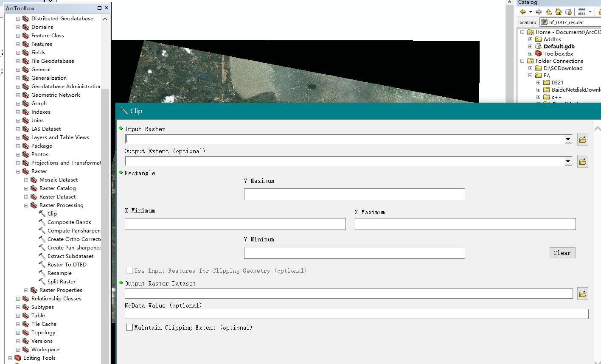Screen dimensions: 601x364
Task: Go to Default Geodatabase in Catalog toolbar
Action: tap(569, 11)
